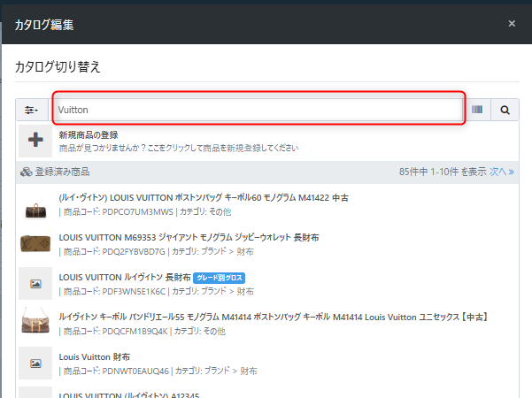Viewport: 532px width, 398px height.
Task: Select M69353 ジャイアント モノグラム wallet item
Action: point(267,244)
